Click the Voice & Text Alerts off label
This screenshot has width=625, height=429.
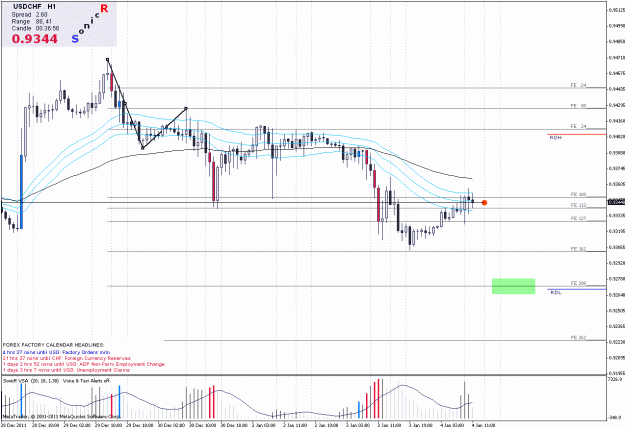pyautogui.click(x=86, y=381)
